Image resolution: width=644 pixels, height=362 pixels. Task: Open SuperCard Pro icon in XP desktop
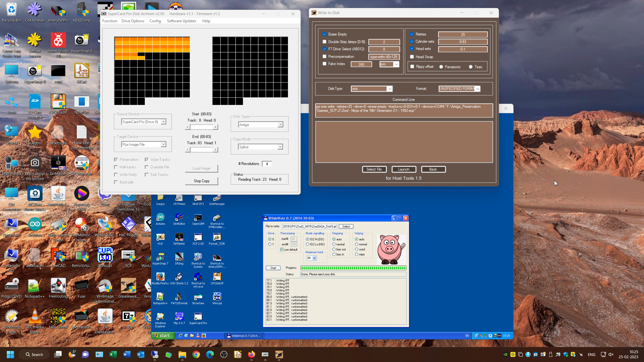(x=198, y=318)
